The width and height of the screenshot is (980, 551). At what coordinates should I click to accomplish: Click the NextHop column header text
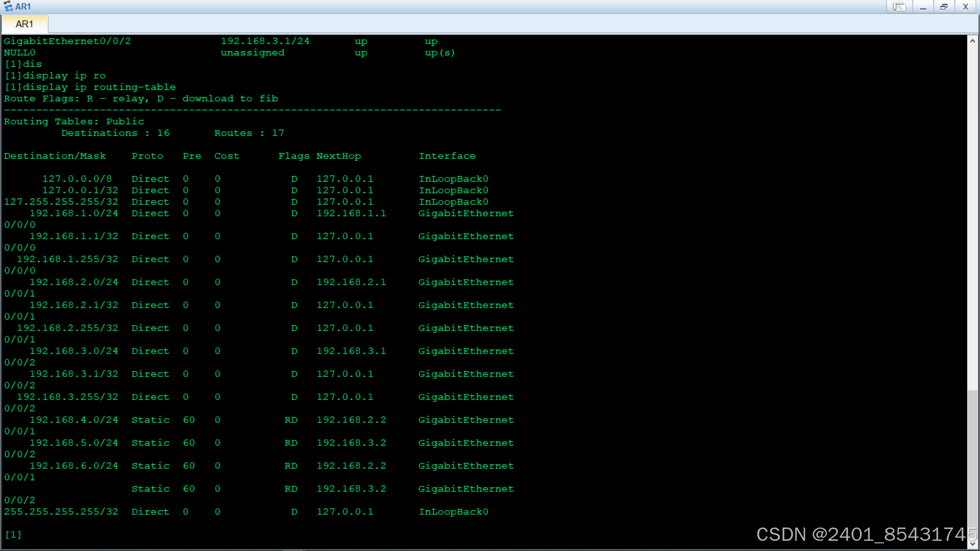[x=338, y=156]
